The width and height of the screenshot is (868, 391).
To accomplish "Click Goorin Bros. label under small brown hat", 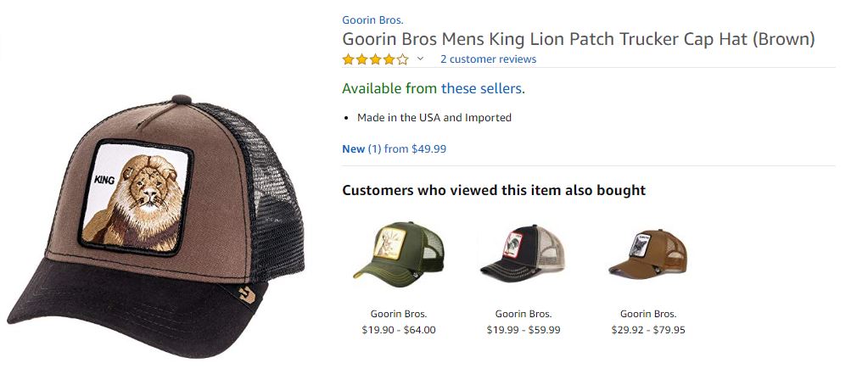I will (647, 314).
